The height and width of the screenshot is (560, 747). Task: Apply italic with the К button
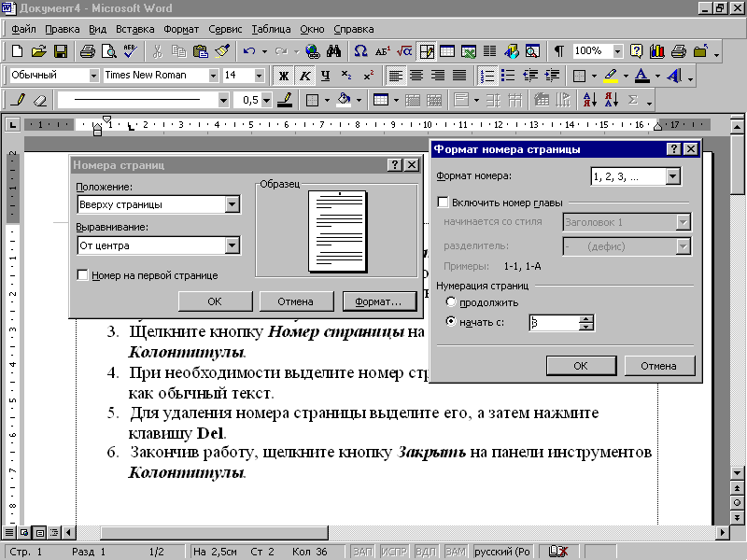coord(305,76)
